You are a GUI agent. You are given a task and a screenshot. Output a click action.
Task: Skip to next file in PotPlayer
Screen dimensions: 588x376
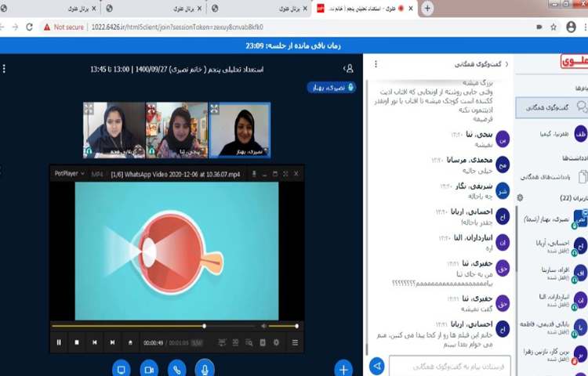click(112, 342)
